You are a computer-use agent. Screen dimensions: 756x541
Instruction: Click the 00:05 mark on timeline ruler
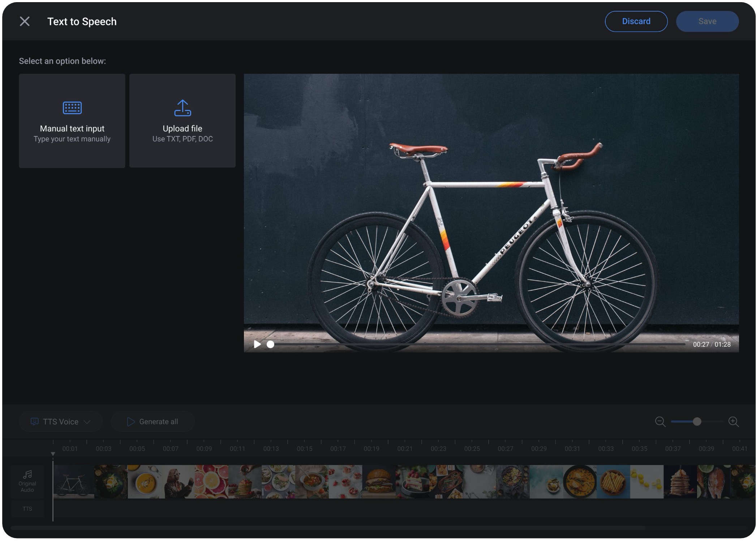click(137, 449)
